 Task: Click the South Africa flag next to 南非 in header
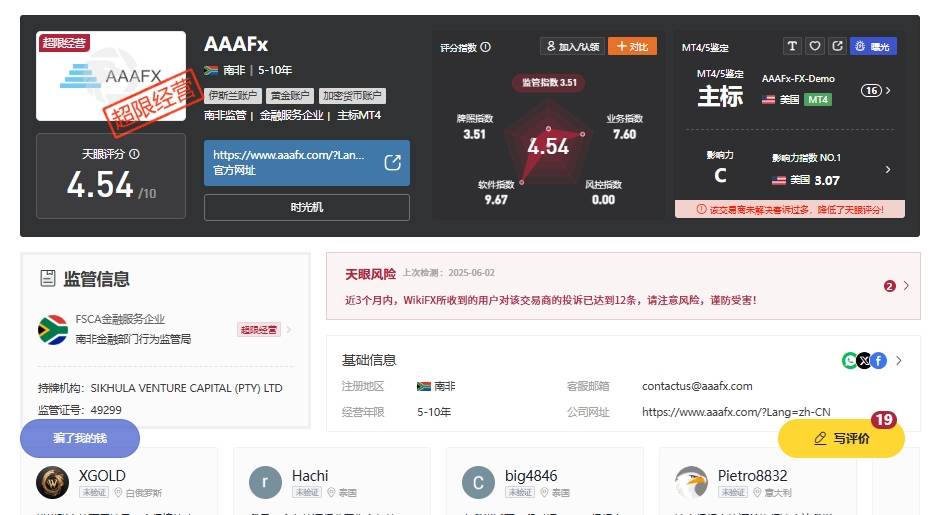(x=211, y=70)
